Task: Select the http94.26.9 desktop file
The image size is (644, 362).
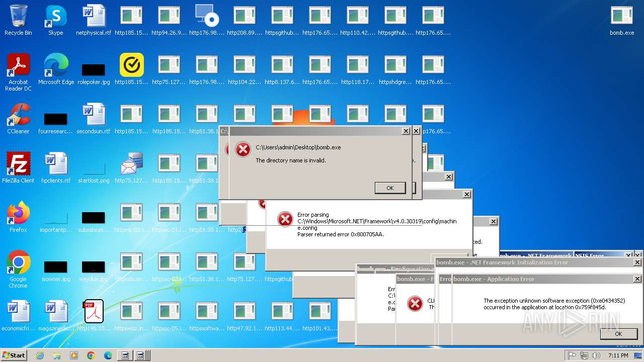Action: (x=169, y=20)
